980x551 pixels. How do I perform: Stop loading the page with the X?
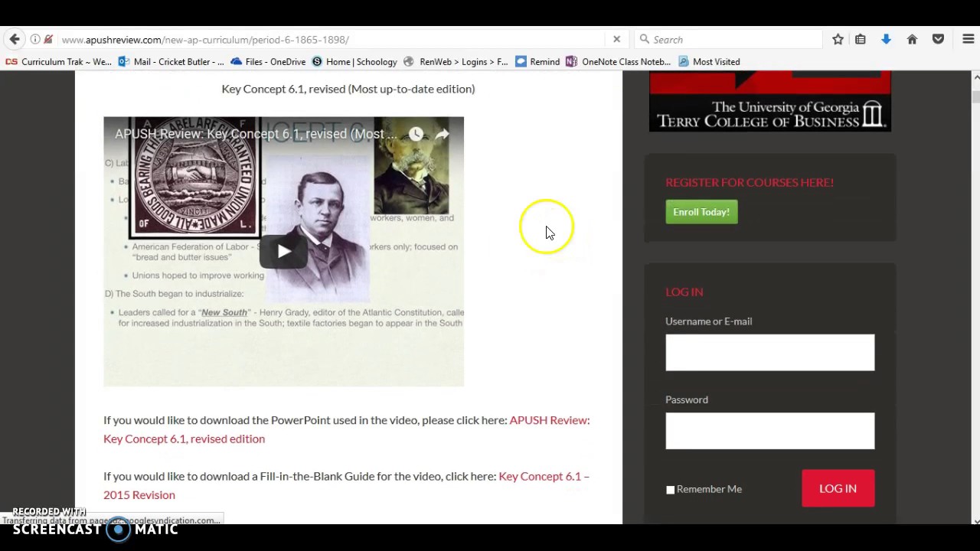616,39
